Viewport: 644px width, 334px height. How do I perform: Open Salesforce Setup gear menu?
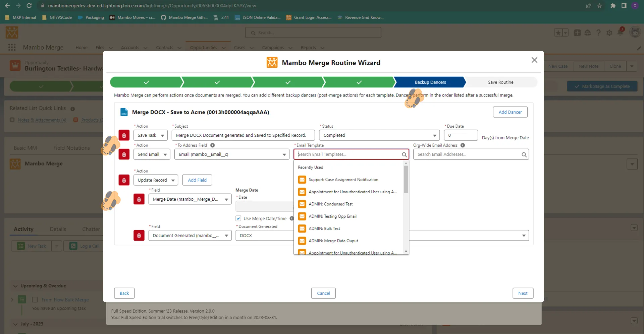[x=609, y=33]
